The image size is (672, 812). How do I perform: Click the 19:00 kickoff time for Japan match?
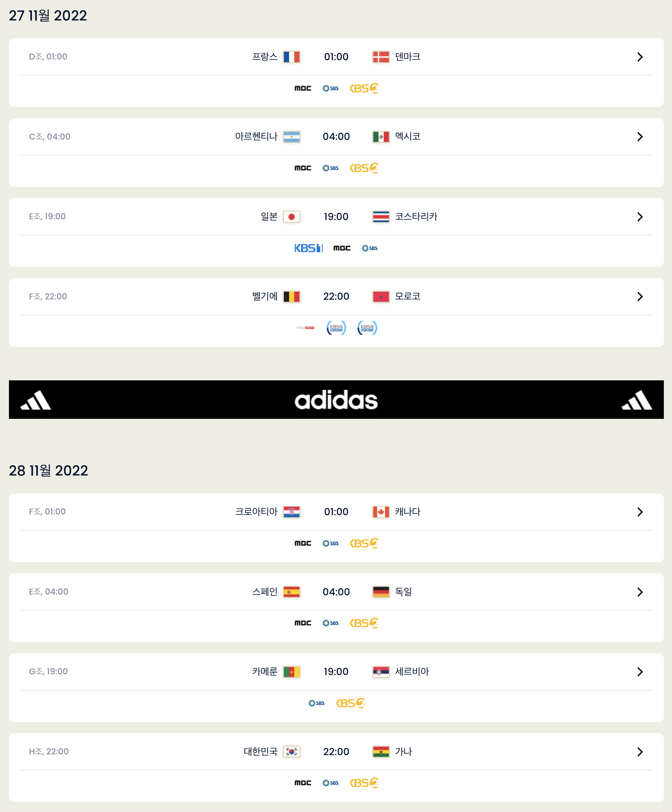tap(336, 217)
